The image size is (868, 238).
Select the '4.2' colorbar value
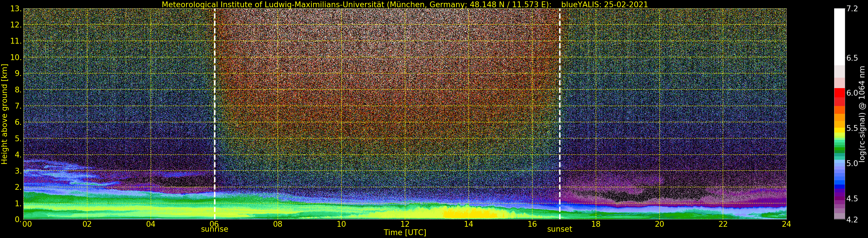point(852,220)
